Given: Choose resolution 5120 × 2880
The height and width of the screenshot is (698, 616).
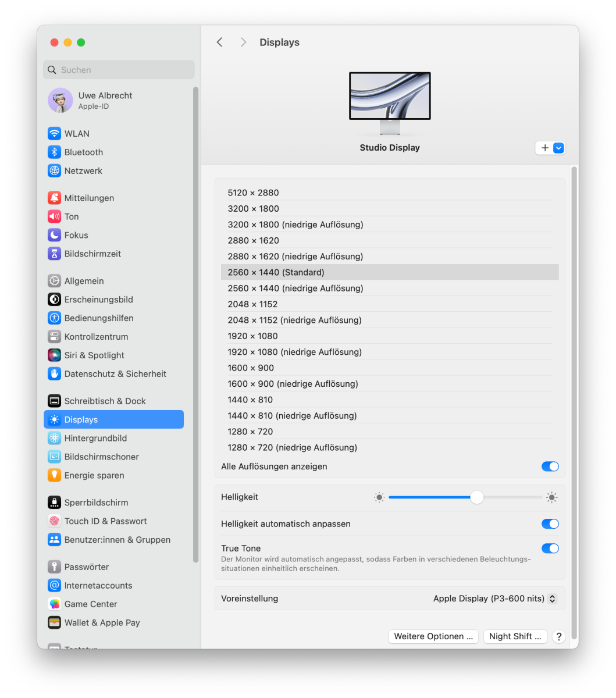Looking at the screenshot, I should [390, 193].
